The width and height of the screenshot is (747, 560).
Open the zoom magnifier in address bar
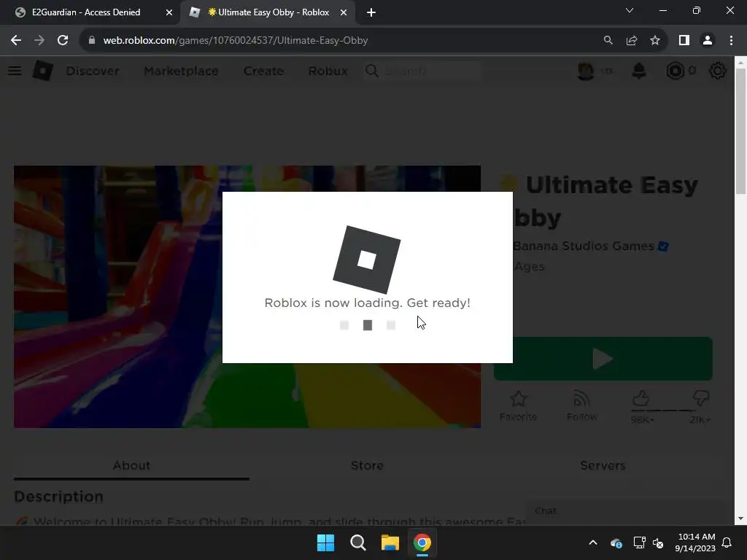click(x=608, y=41)
